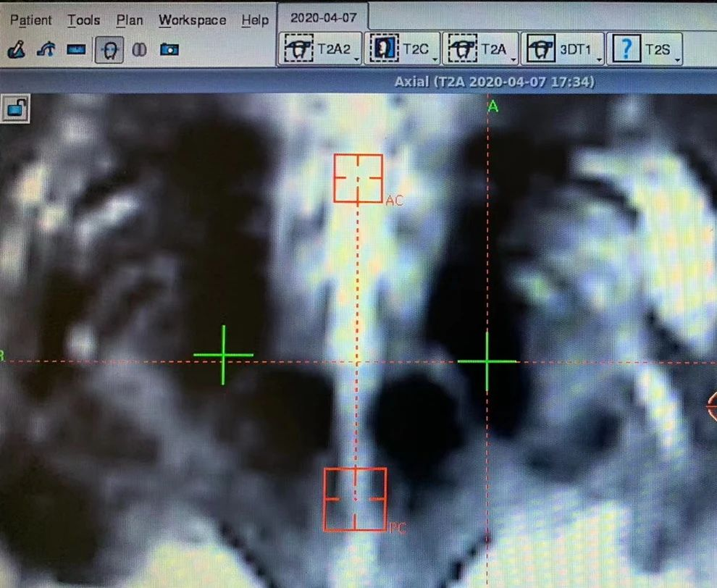Expand the T2C series dropdown arrow
The width and height of the screenshot is (717, 588).
coord(435,60)
